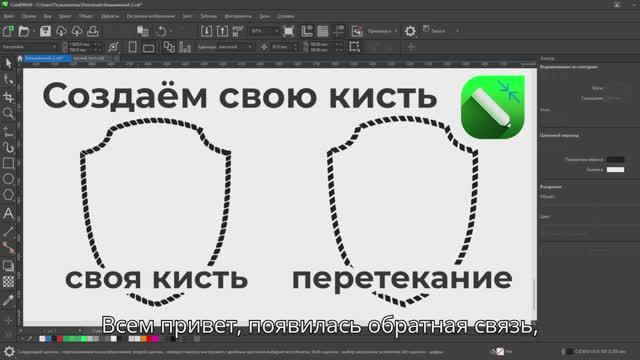Select the Pick tool in toolbox
This screenshot has width=640, height=360.
(x=8, y=64)
